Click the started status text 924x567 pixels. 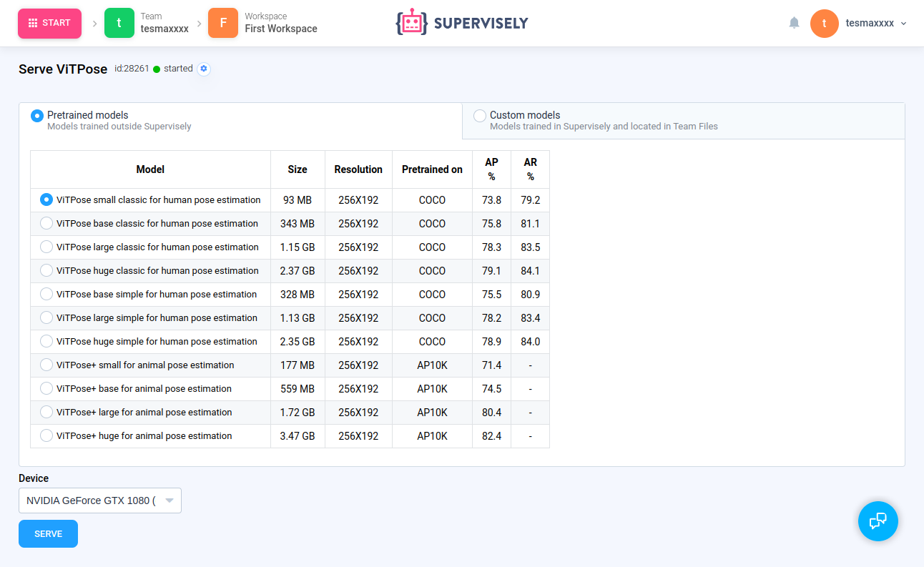click(x=178, y=69)
